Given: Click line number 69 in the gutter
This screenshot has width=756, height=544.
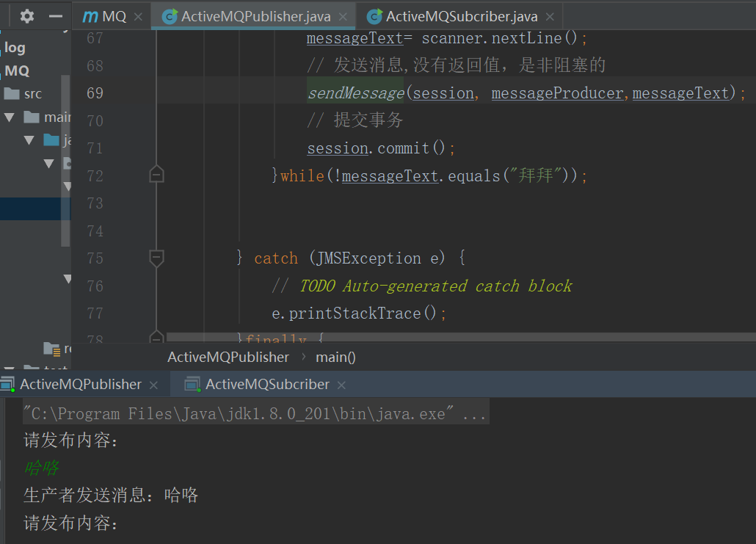Looking at the screenshot, I should point(95,93).
